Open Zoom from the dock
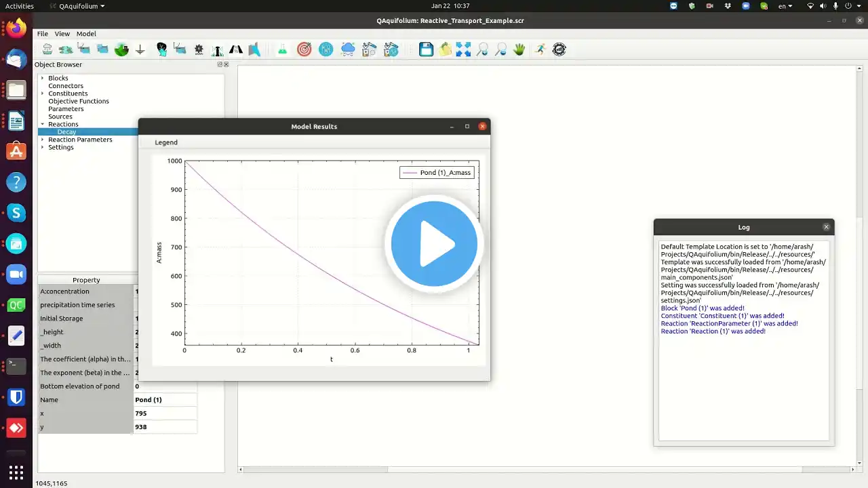The image size is (868, 488). click(16, 274)
